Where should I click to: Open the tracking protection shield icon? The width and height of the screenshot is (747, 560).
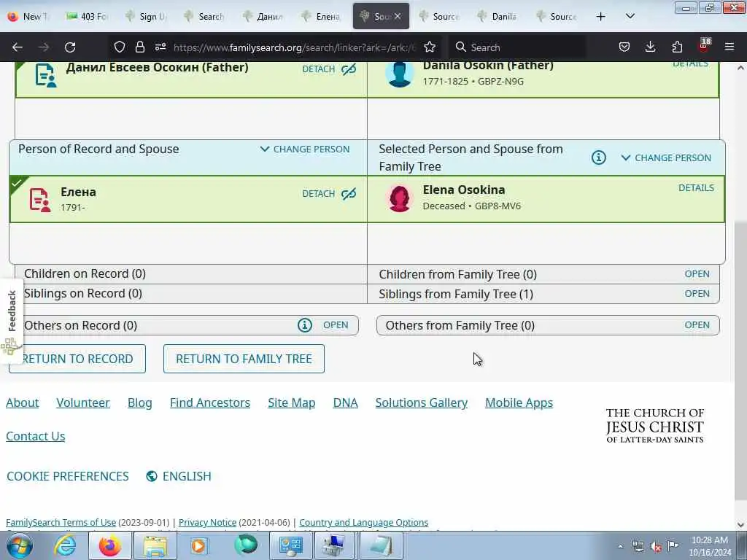119,47
